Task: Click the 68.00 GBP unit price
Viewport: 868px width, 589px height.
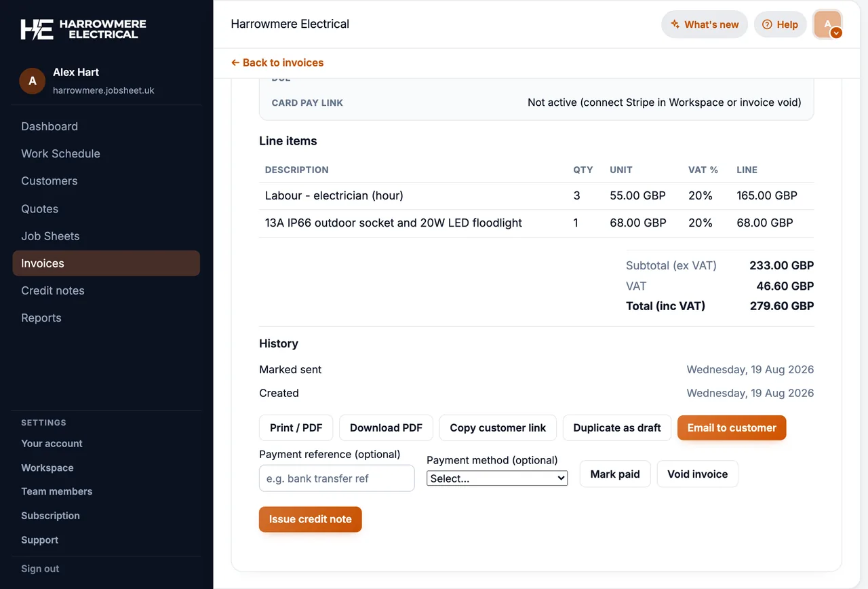Action: (x=637, y=223)
